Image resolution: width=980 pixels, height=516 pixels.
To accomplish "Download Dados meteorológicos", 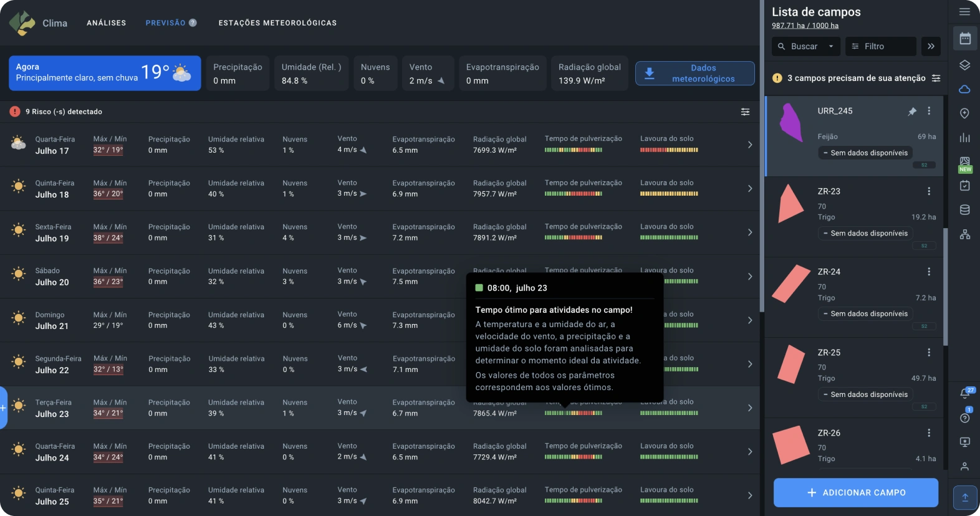I will point(694,74).
